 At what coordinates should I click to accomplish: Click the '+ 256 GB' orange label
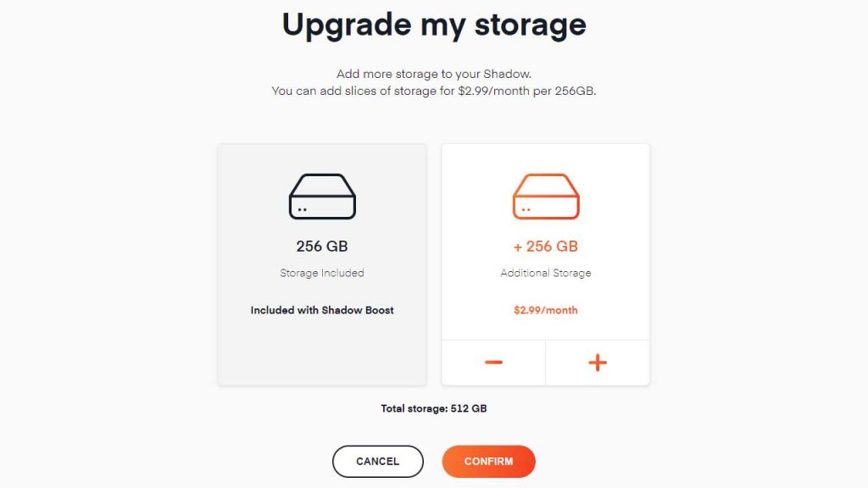coord(546,247)
